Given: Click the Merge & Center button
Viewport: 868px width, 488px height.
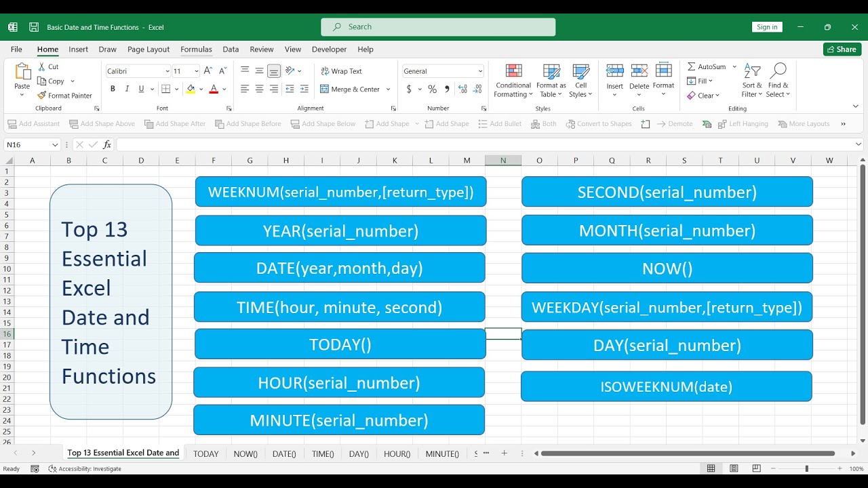Looking at the screenshot, I should tap(350, 89).
